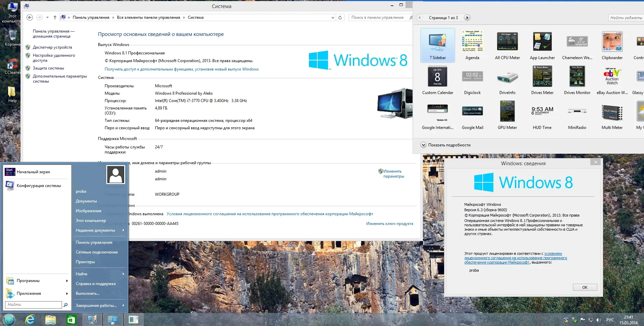Click user account picture in start menu
Image resolution: width=644 pixels, height=326 pixels.
point(115,175)
